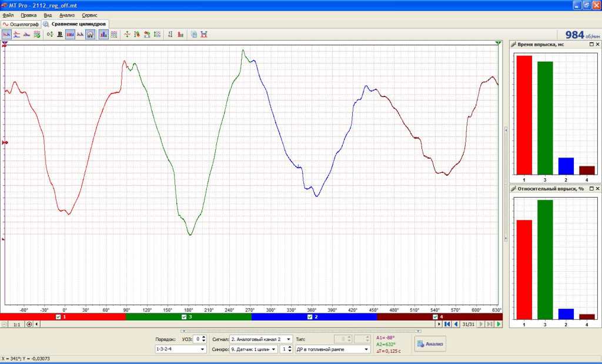Open the Вид menu
The width and height of the screenshot is (602, 364).
click(48, 15)
